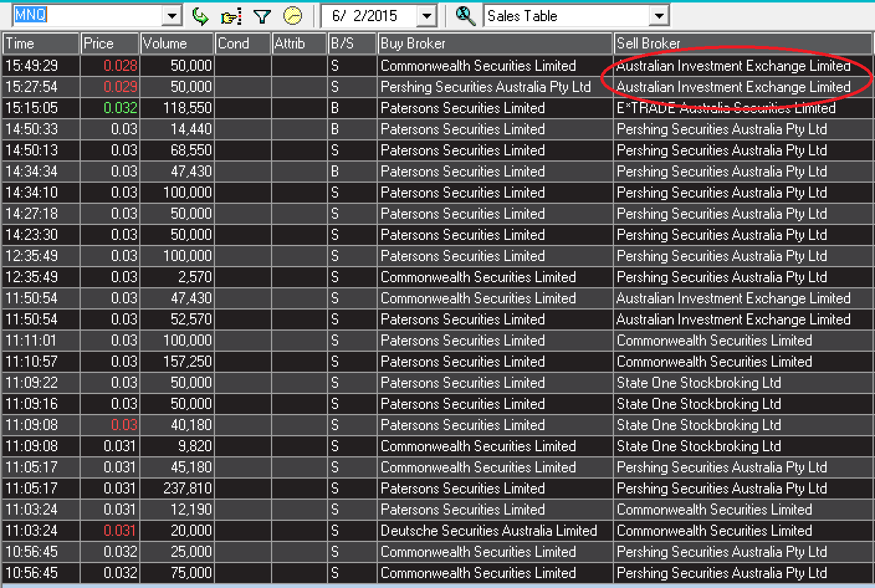Image resolution: width=875 pixels, height=588 pixels.
Task: Sort by the Price column header
Action: click(110, 44)
